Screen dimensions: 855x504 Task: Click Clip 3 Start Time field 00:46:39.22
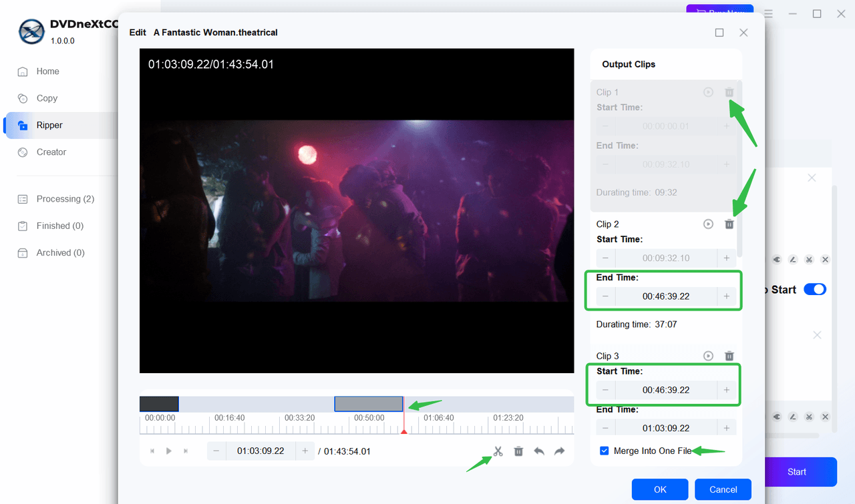coord(666,390)
